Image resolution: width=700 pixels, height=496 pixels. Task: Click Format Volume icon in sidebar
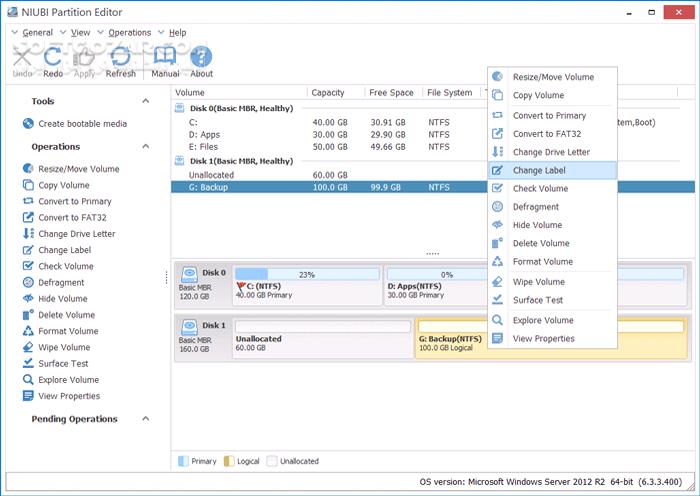coord(28,331)
